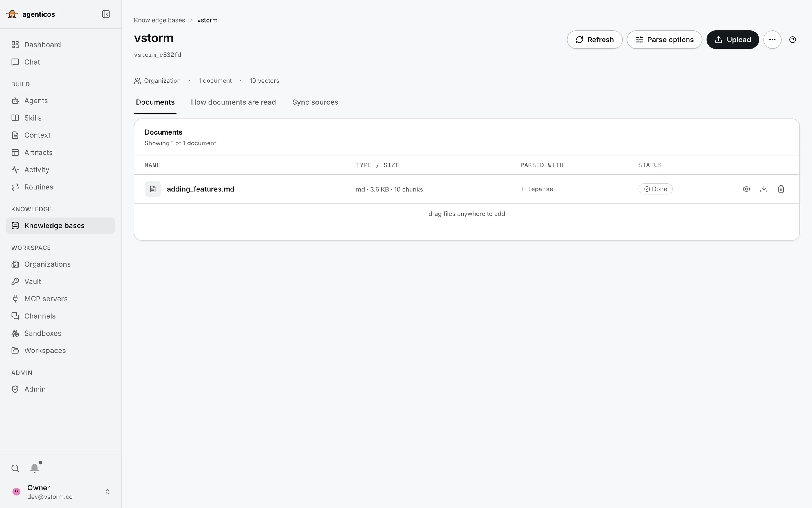The image size is (812, 508).
Task: Navigate to Workspaces
Action: [60, 351]
